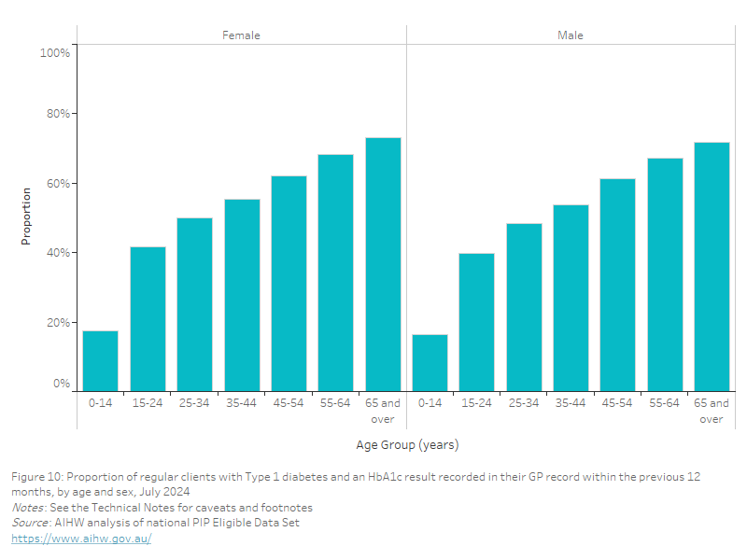Image resolution: width=747 pixels, height=560 pixels.
Task: Click the Female 0-14 age group bar
Action: click(100, 360)
